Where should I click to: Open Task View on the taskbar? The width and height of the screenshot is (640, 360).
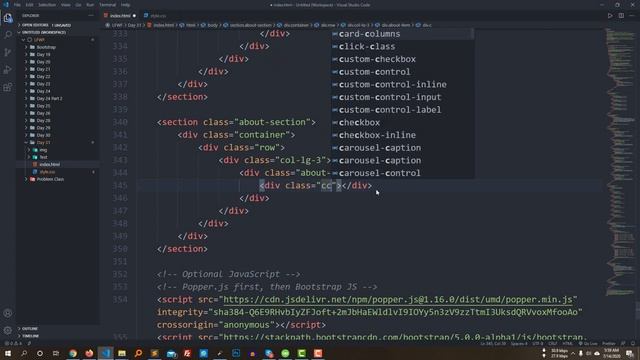click(x=56, y=353)
